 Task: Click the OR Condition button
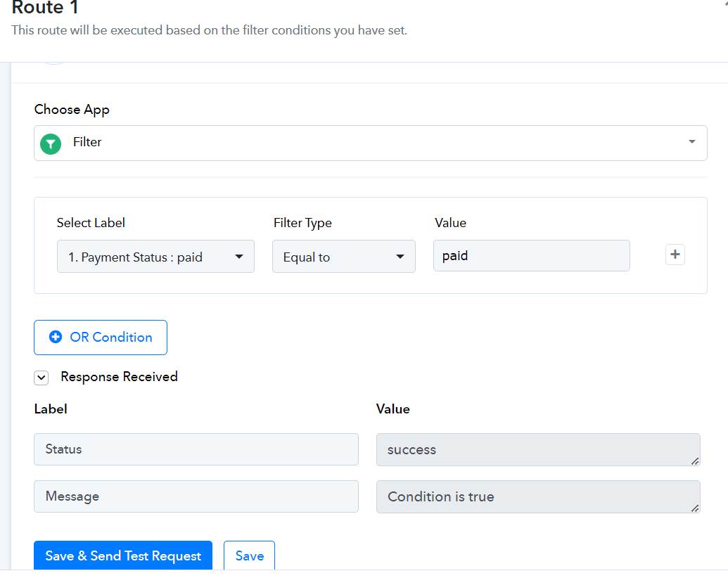(x=101, y=338)
